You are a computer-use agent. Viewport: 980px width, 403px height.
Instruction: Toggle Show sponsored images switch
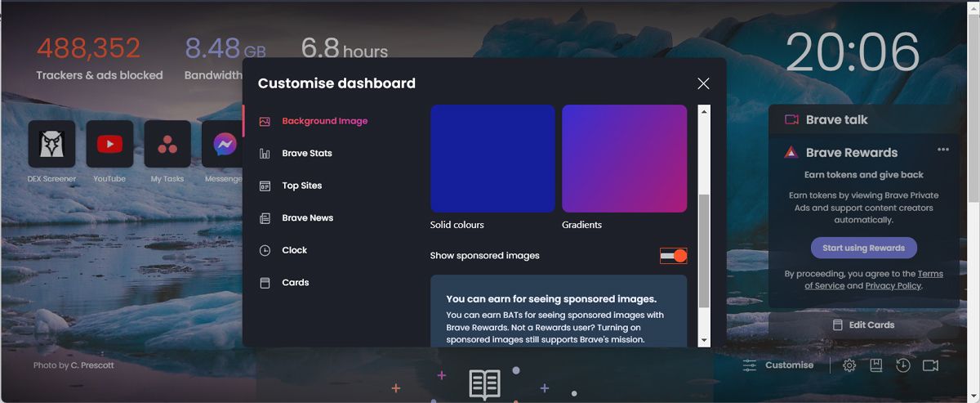point(674,256)
